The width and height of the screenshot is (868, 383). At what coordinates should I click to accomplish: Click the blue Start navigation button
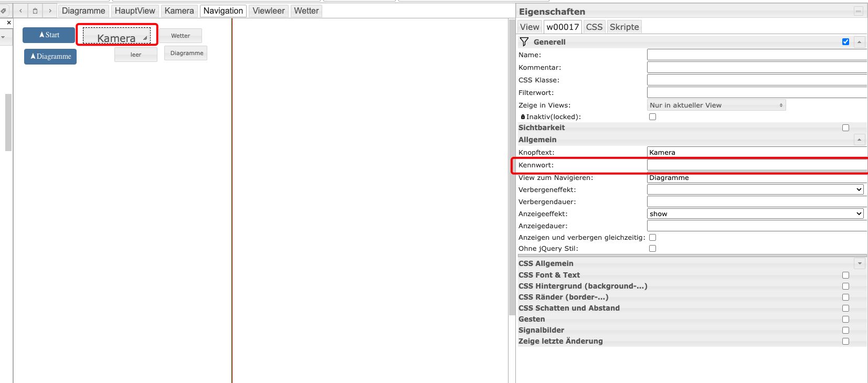click(49, 35)
